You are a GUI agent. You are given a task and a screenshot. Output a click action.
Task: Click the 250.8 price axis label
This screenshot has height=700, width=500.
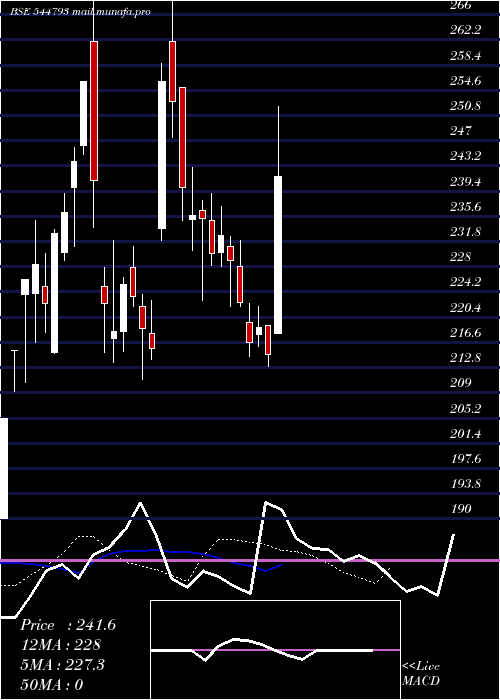466,106
